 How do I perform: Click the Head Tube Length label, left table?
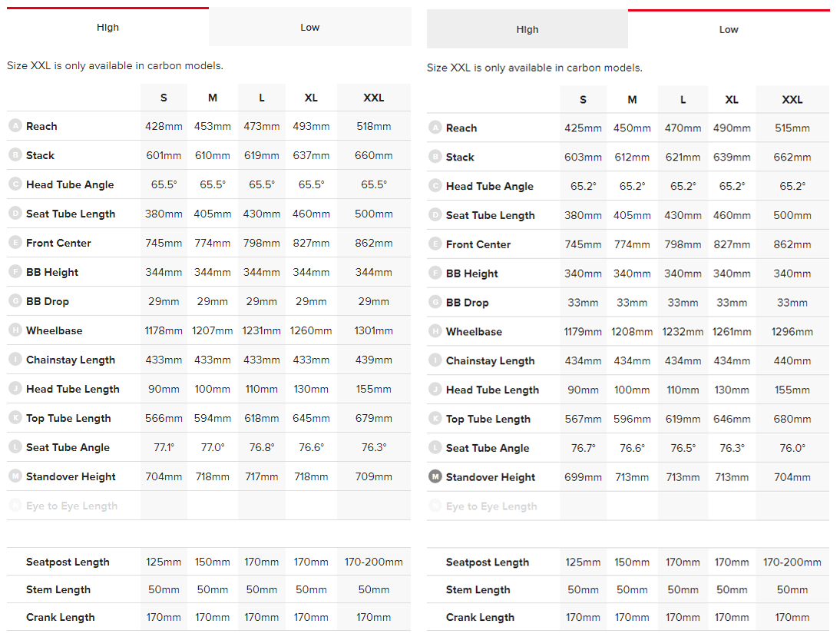[x=72, y=389]
